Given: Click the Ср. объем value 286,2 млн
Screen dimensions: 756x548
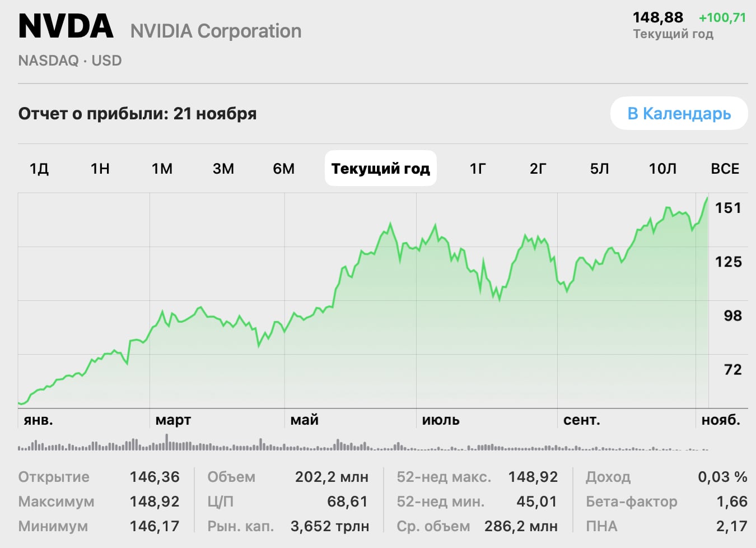Looking at the screenshot, I should (x=521, y=526).
